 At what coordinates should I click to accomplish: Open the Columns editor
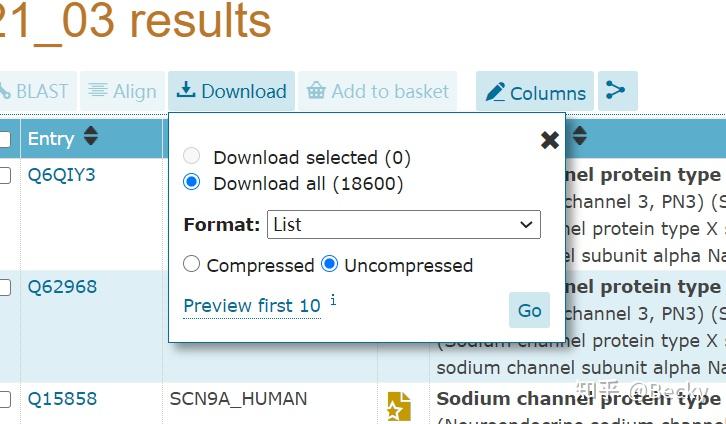click(535, 92)
